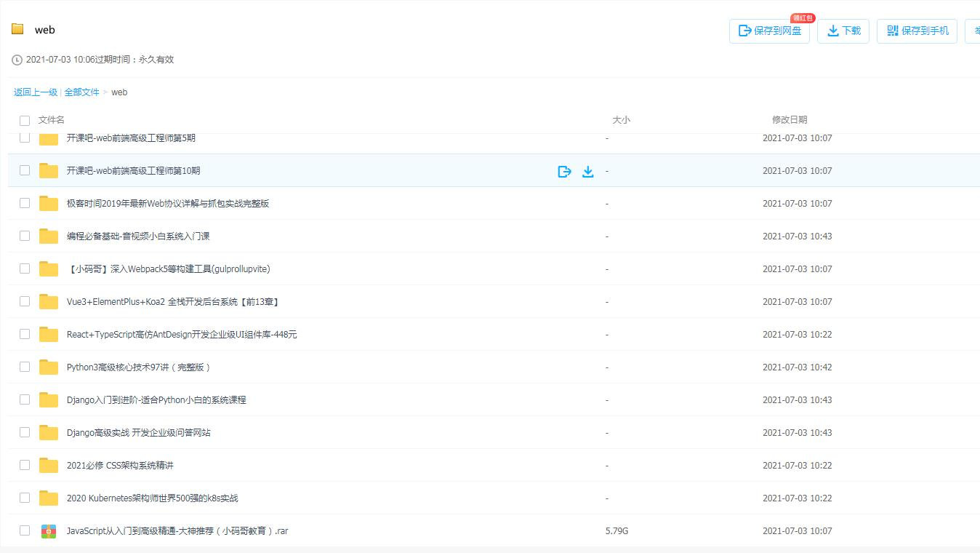The image size is (980, 553).
Task: Click folder icon of 开课吧 第10期 row
Action: pos(49,170)
